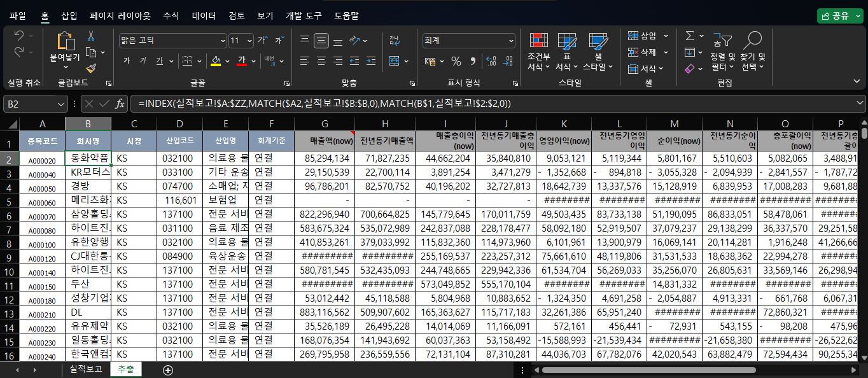Expand the formula bar chevron
The height and width of the screenshot is (378, 868).
point(860,103)
